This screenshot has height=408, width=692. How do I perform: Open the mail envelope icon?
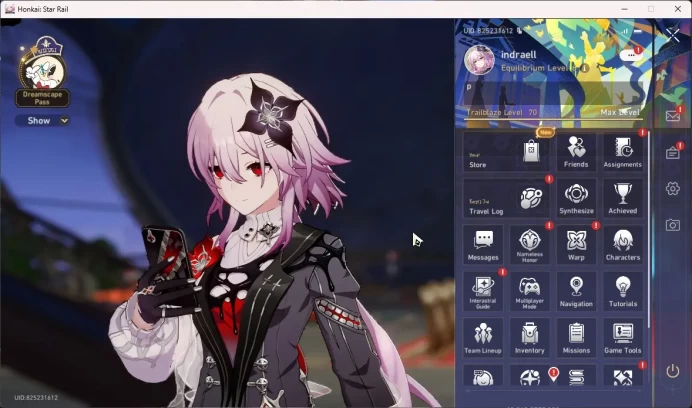point(673,116)
